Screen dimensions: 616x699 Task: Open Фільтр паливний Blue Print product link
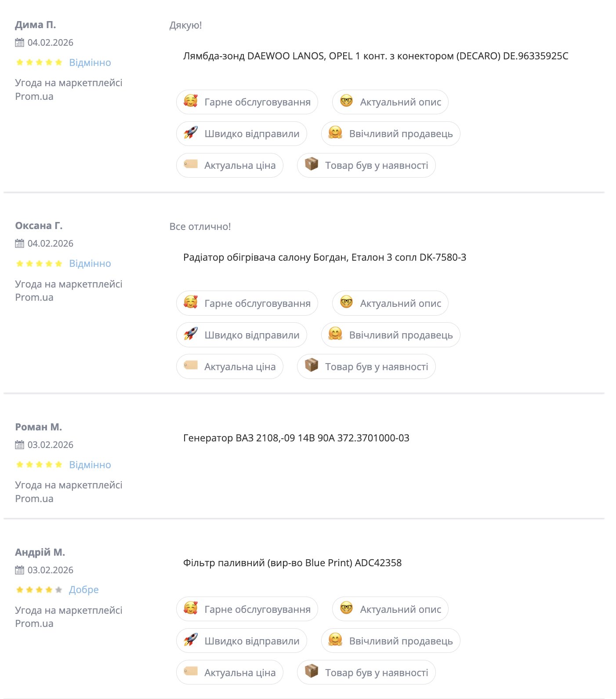[x=292, y=563]
